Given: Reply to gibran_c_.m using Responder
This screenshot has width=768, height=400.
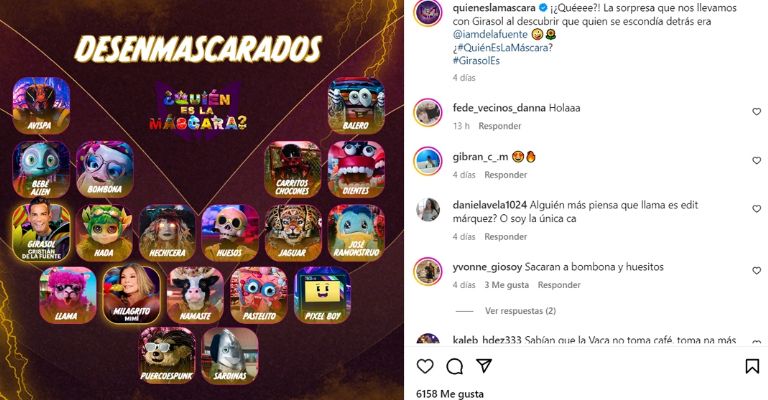Looking at the screenshot, I should pyautogui.click(x=505, y=175).
